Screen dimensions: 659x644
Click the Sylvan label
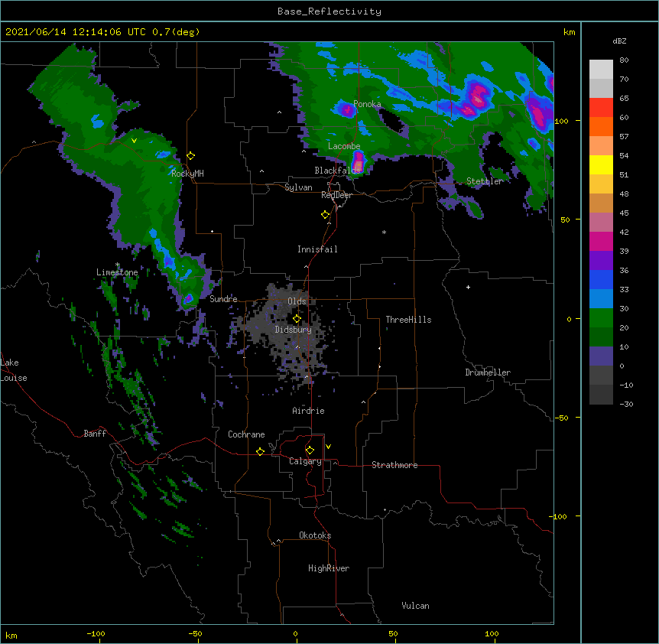[x=298, y=187]
